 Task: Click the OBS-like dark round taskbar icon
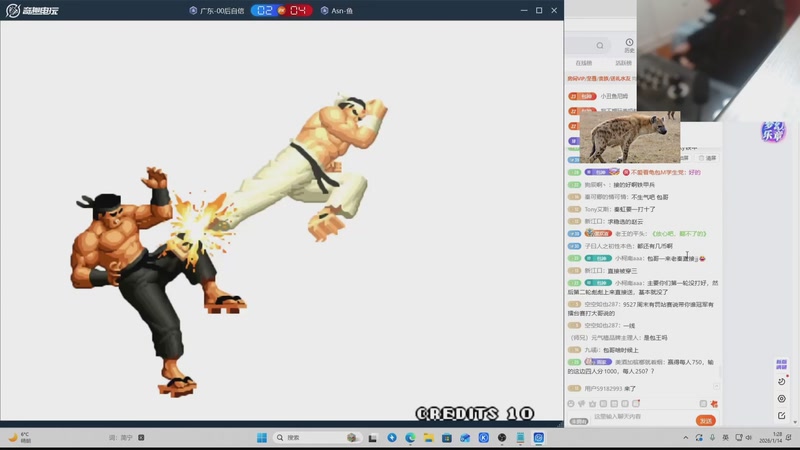point(502,437)
